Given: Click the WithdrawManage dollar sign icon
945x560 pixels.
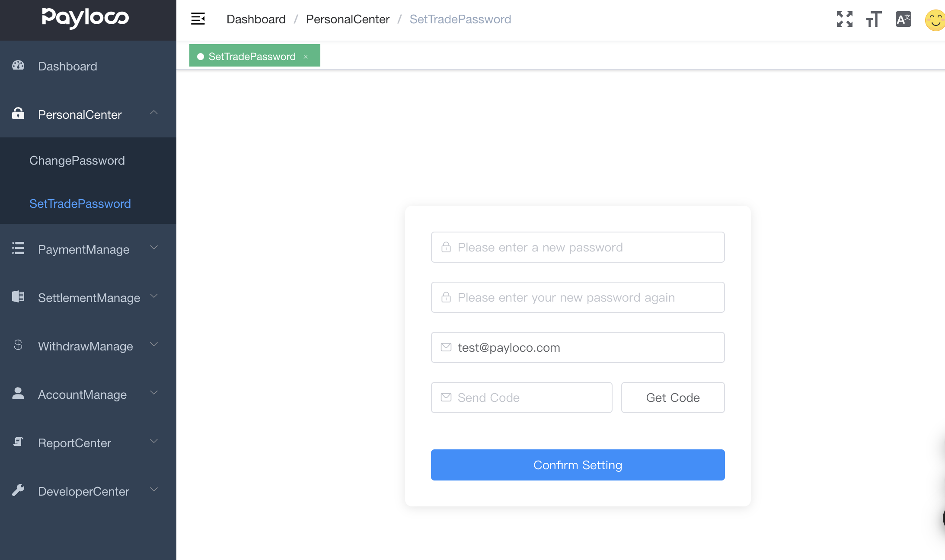Looking at the screenshot, I should point(18,345).
